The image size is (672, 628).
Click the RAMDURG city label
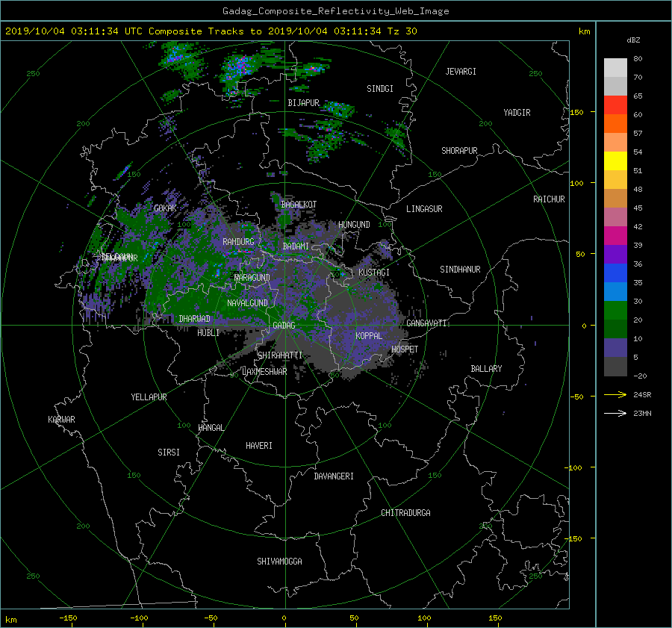238,242
